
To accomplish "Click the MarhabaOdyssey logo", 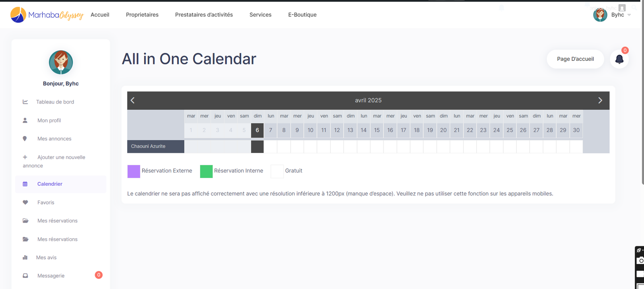I will [x=47, y=15].
